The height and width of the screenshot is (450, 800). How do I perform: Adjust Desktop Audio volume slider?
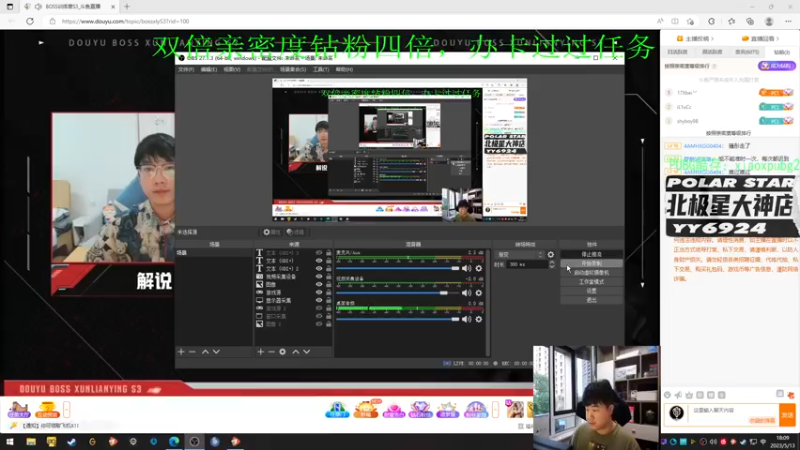[397, 319]
